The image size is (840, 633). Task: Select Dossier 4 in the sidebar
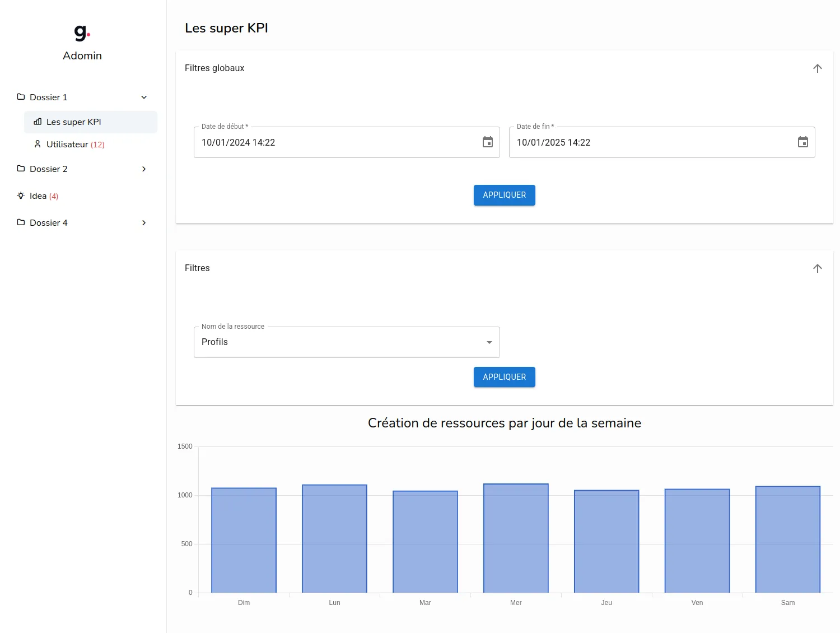[83, 223]
